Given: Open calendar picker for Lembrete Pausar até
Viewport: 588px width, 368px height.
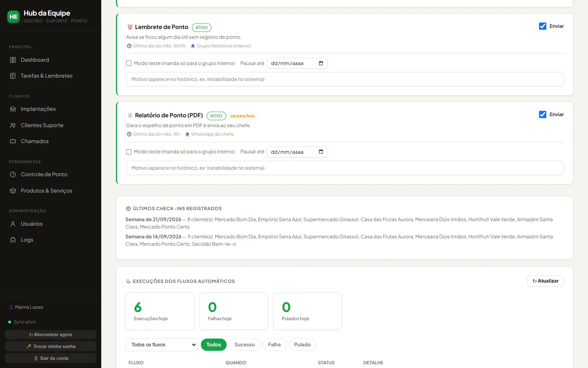Looking at the screenshot, I should tap(321, 63).
